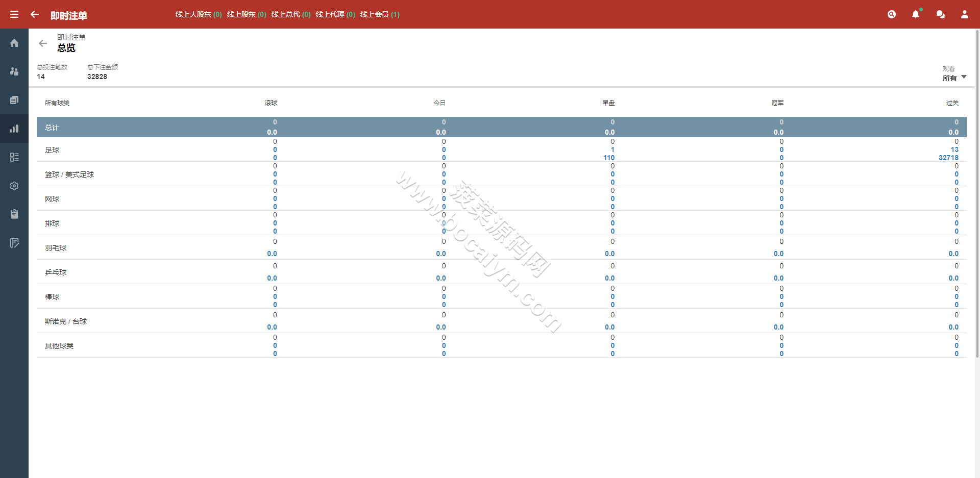
Task: Select the 棒球 row label
Action: click(x=52, y=297)
